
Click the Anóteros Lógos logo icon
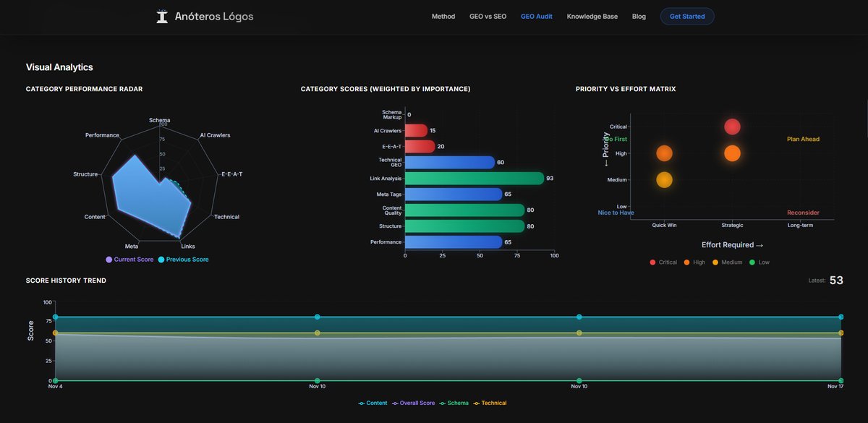coord(162,16)
